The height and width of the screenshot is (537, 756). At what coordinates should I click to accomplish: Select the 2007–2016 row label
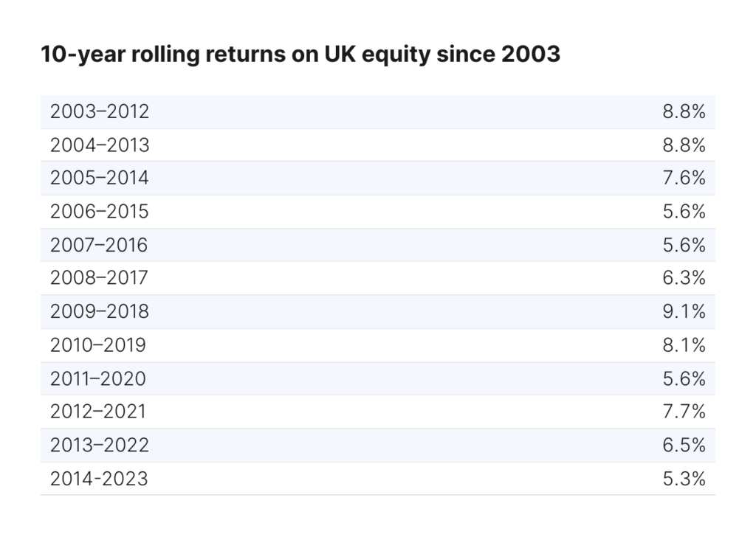[x=99, y=245]
